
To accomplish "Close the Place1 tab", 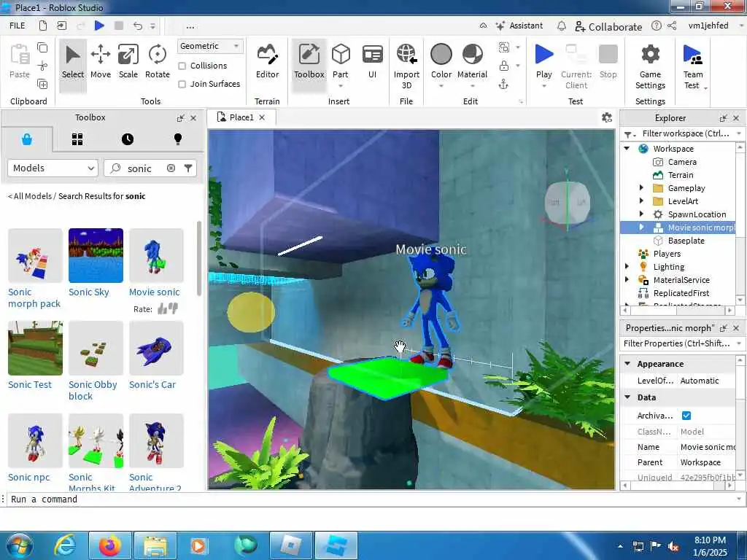I will pos(262,117).
